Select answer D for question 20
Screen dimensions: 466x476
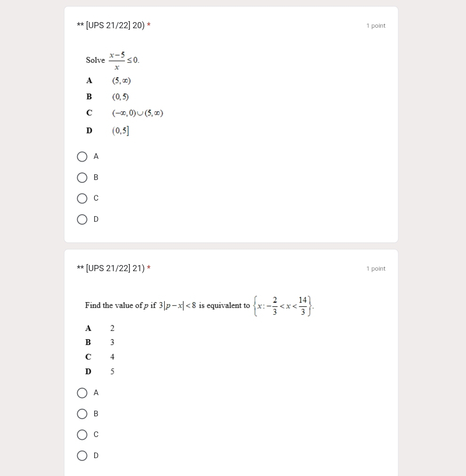tap(82, 219)
